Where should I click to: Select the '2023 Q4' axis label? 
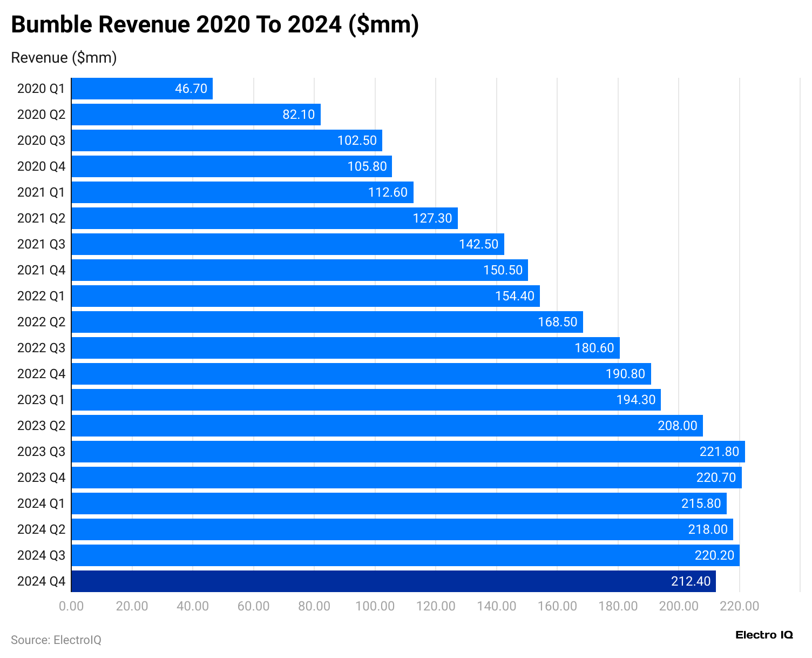(41, 478)
